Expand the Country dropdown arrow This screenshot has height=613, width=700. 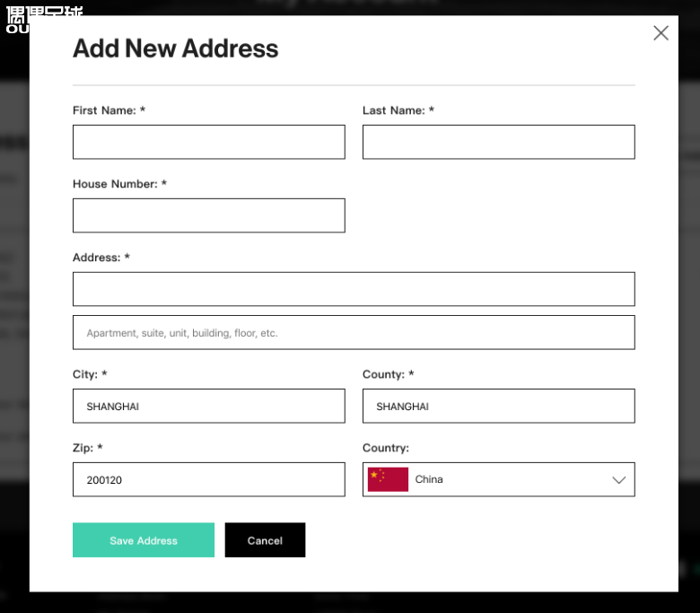618,480
